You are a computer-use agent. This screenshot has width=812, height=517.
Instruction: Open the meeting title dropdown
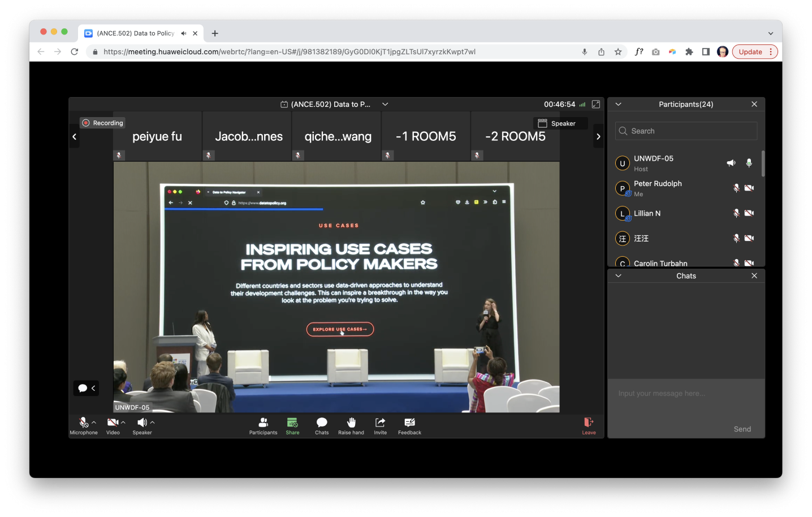tap(385, 104)
